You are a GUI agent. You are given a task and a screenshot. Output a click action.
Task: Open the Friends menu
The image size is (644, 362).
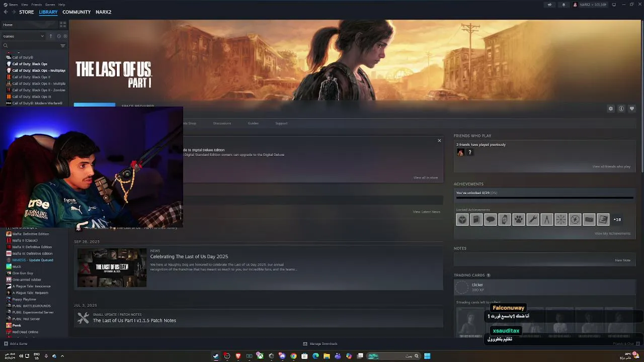click(37, 5)
